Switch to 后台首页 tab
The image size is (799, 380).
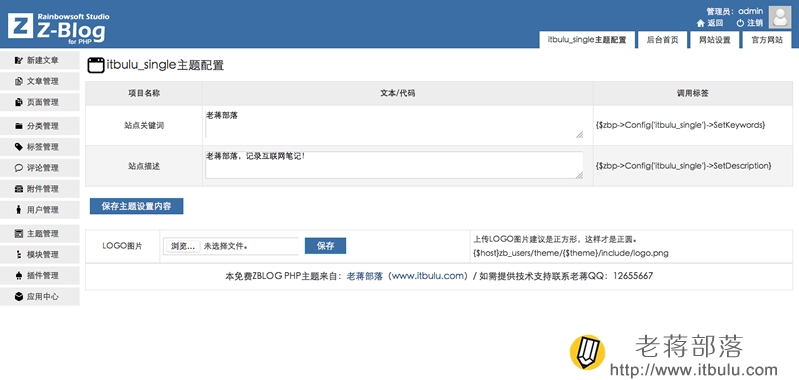pos(662,40)
